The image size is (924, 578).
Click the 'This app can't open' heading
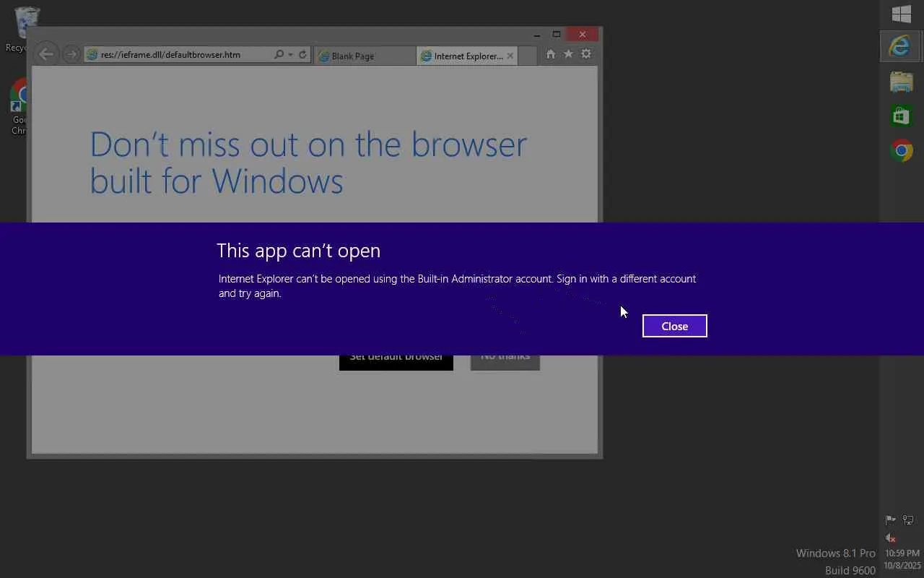(x=298, y=251)
